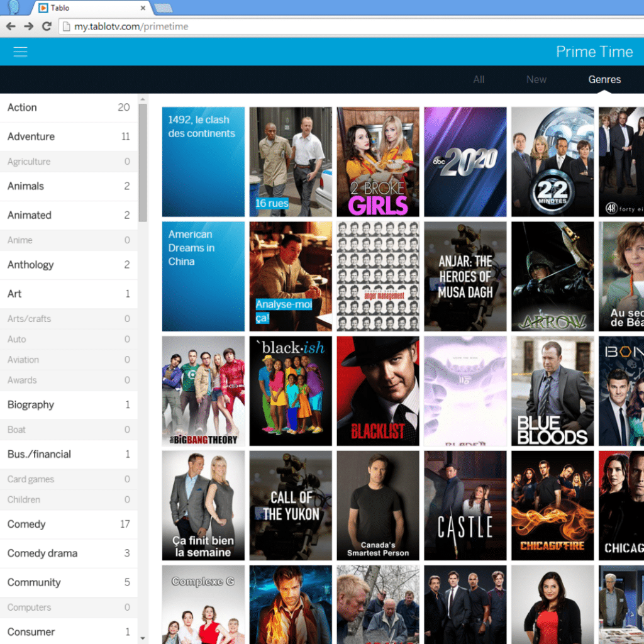Reload the page with refresh icon
The width and height of the screenshot is (644, 644).
pos(47,26)
